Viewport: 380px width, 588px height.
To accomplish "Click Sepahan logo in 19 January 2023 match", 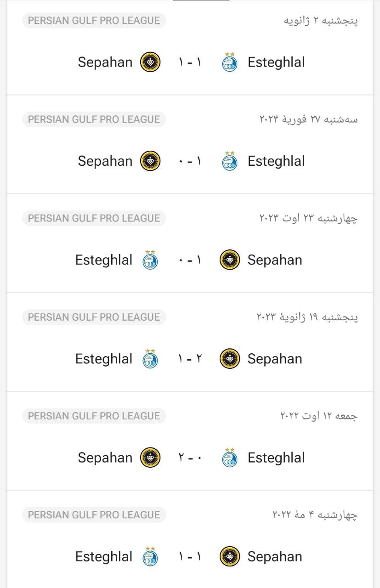I will (x=230, y=359).
